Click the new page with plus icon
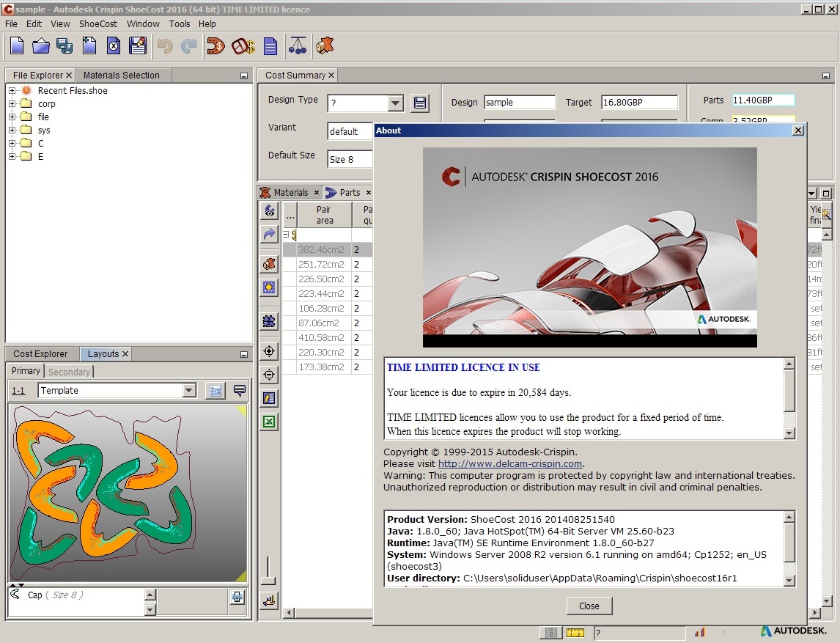The width and height of the screenshot is (840, 643). pyautogui.click(x=89, y=46)
